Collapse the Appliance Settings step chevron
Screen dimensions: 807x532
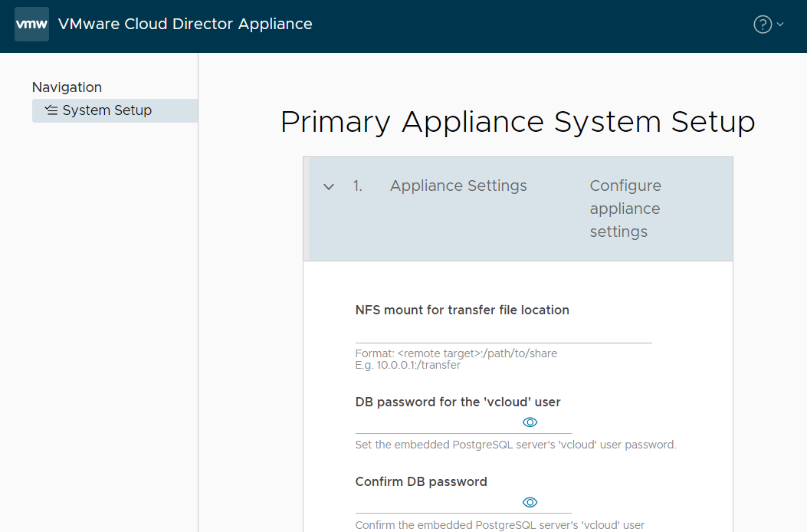pos(328,186)
